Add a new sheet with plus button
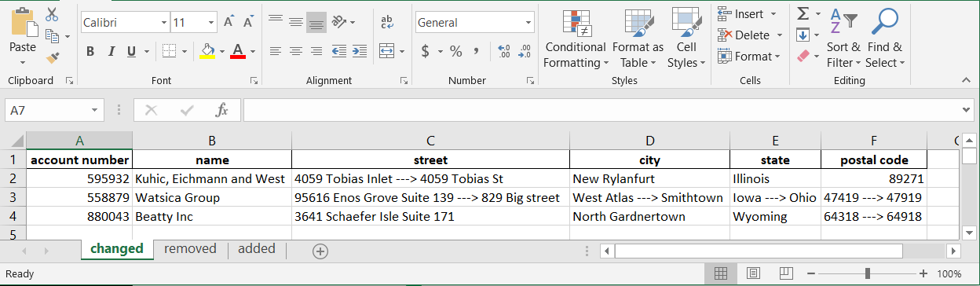Screen dimensions: 980x286 point(320,251)
